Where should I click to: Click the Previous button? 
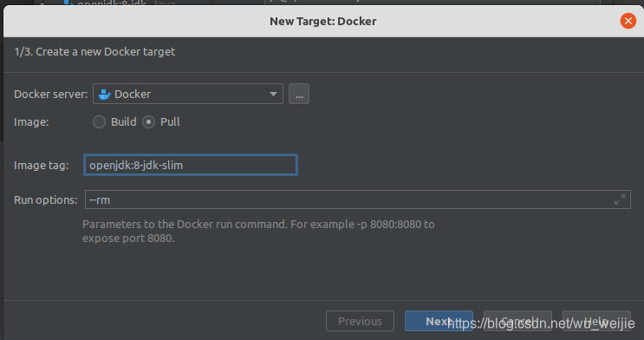pos(361,321)
